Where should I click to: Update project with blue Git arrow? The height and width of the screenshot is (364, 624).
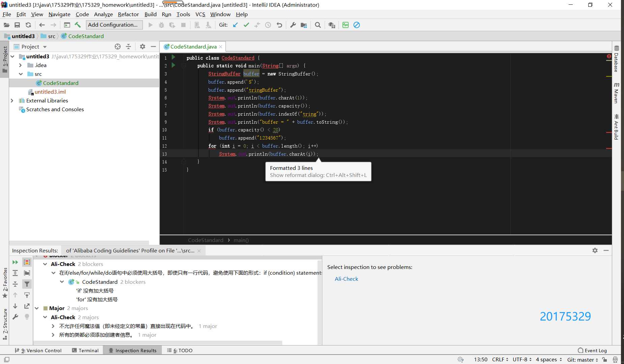pyautogui.click(x=235, y=25)
